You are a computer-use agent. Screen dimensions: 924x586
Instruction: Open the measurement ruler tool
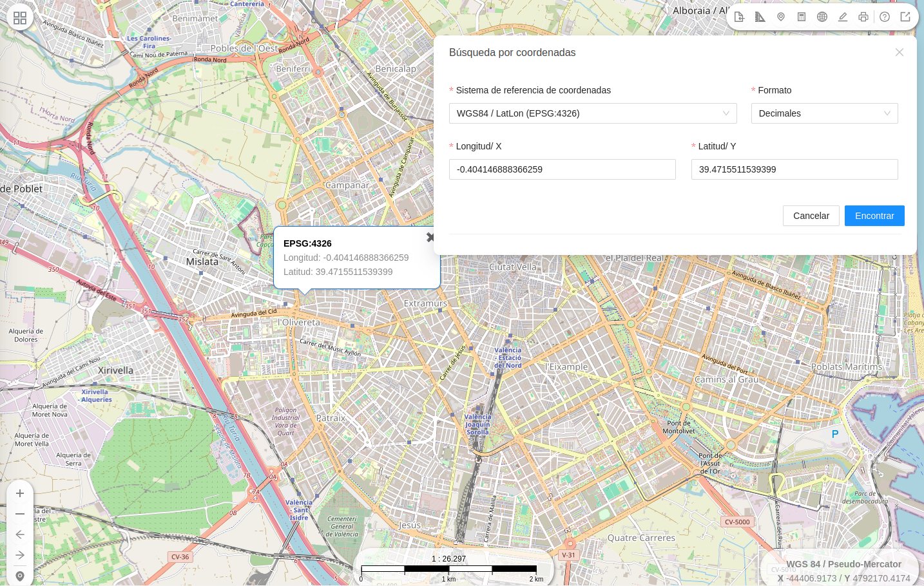760,17
